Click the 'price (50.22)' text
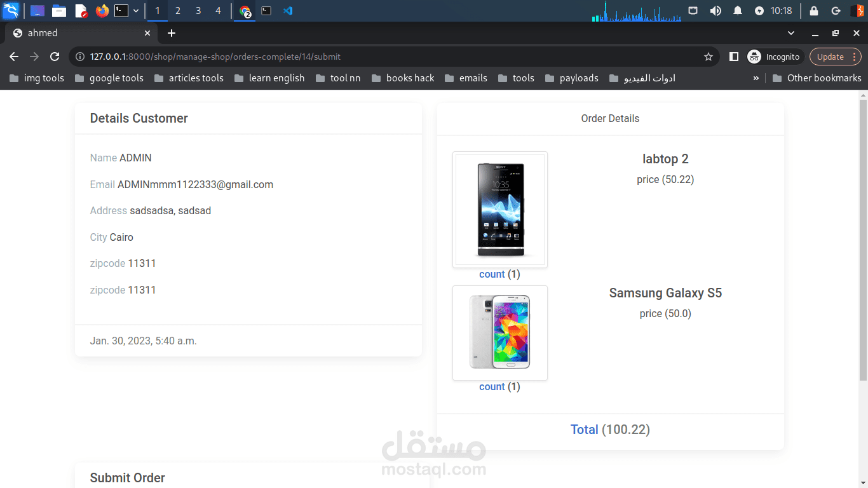This screenshot has height=488, width=868. pos(665,180)
